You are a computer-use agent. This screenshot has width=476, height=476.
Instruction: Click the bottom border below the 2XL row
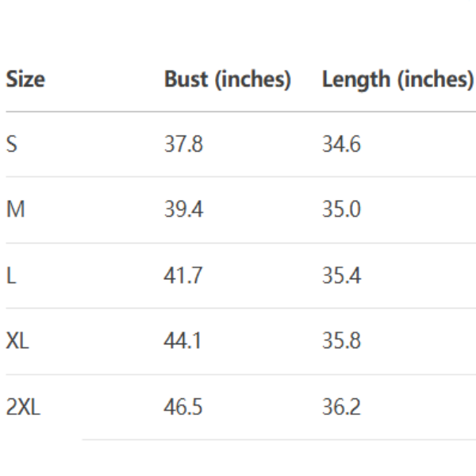pyautogui.click(x=278, y=440)
